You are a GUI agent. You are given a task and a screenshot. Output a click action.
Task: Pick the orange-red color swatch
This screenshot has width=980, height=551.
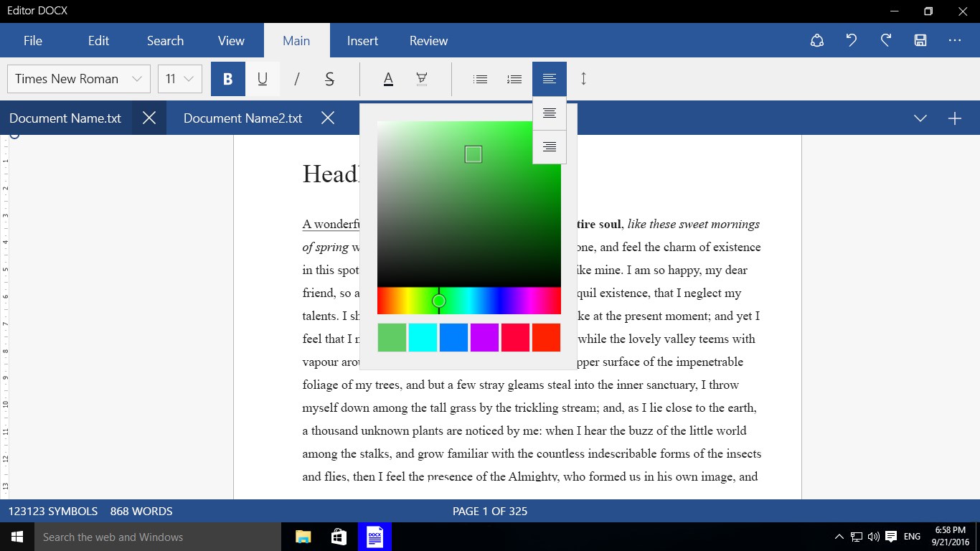coord(546,338)
